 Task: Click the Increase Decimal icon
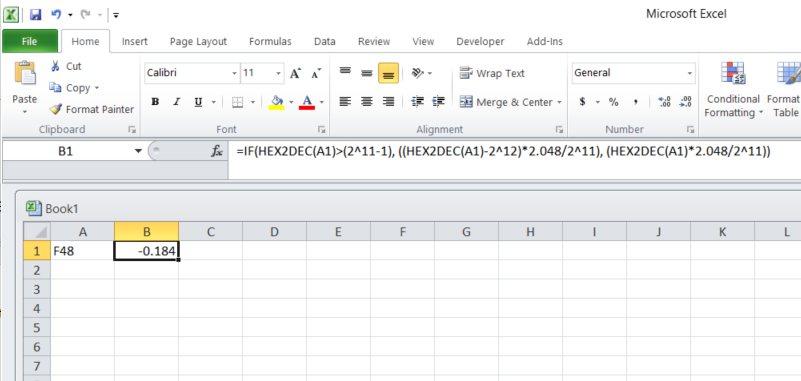664,102
